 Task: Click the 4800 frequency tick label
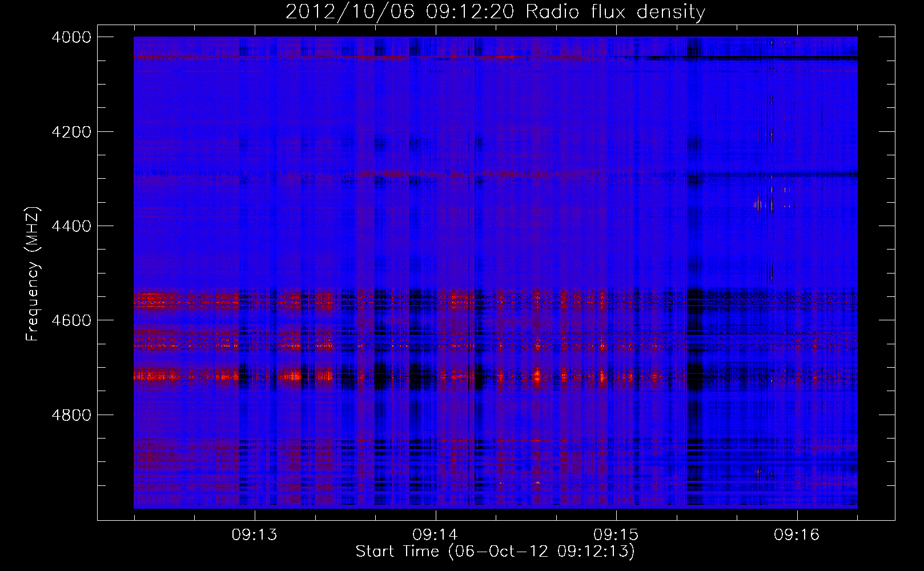(x=71, y=415)
